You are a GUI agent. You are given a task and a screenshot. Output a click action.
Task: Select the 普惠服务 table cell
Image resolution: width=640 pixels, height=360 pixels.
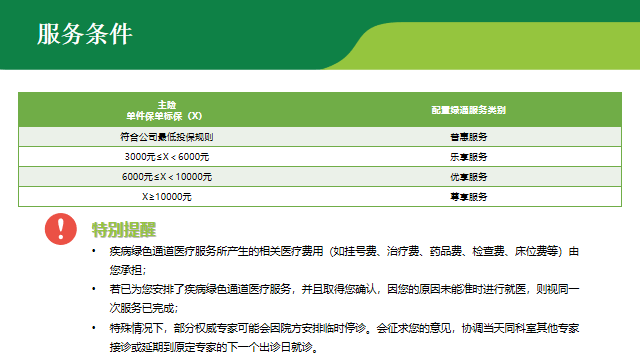[469, 137]
